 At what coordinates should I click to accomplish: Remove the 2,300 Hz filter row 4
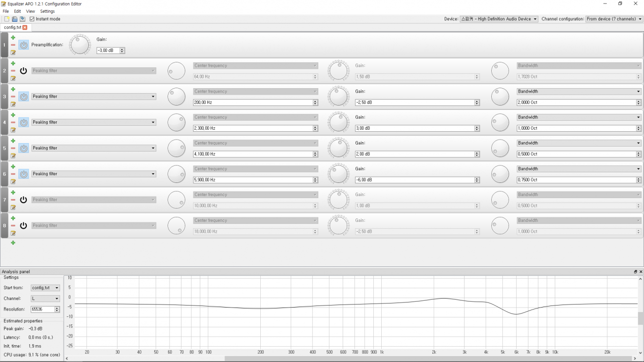(13, 122)
